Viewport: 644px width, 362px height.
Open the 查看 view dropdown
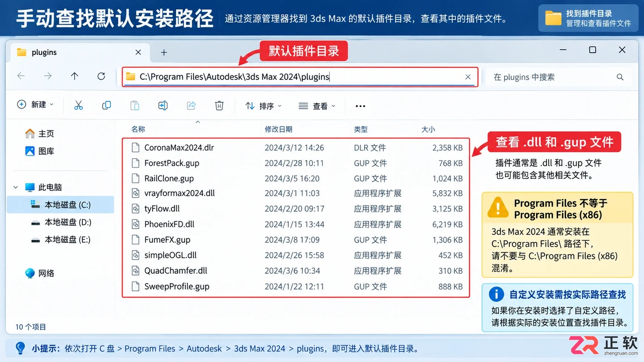pos(317,106)
